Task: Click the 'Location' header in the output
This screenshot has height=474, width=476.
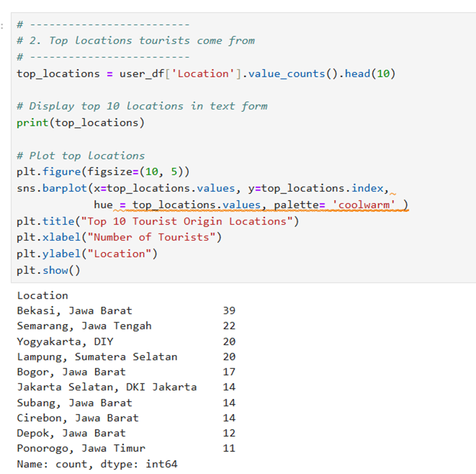Action: point(42,296)
